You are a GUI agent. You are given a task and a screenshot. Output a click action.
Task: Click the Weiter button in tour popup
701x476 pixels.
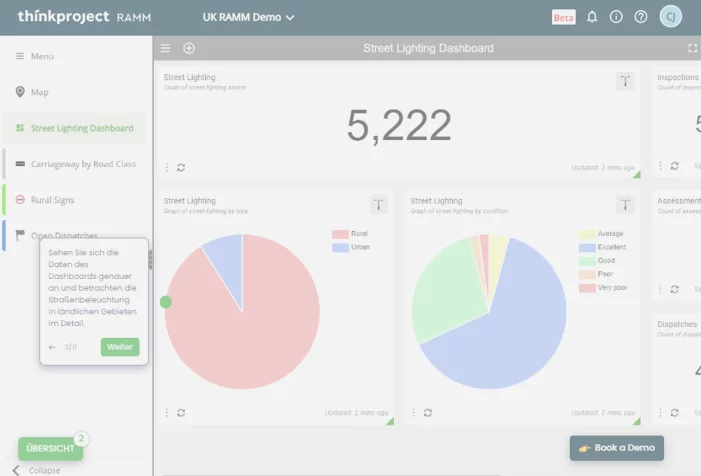pyautogui.click(x=120, y=347)
